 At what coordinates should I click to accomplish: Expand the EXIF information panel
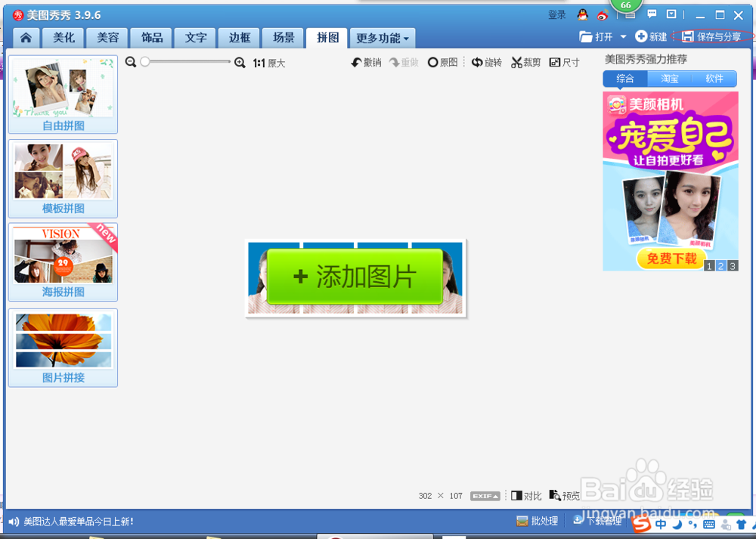point(485,495)
